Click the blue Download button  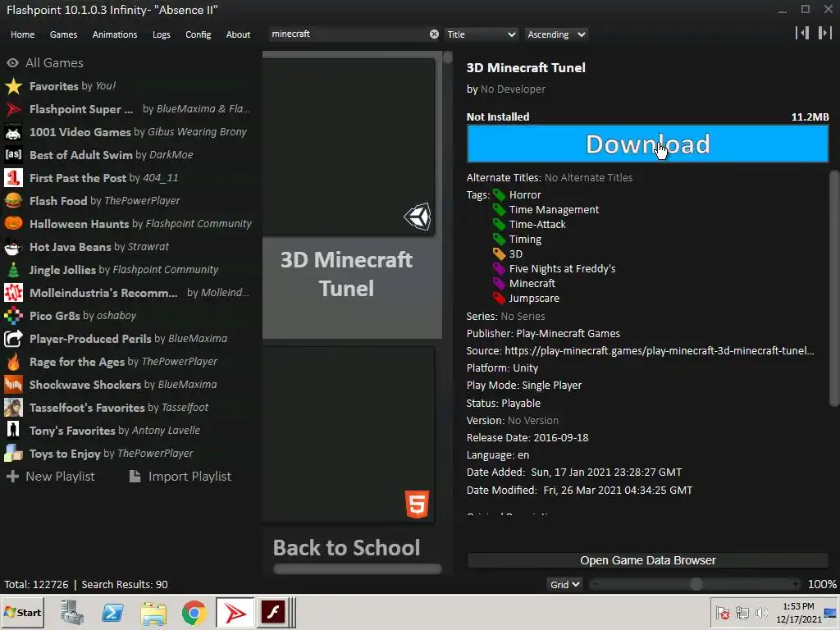[x=648, y=144]
